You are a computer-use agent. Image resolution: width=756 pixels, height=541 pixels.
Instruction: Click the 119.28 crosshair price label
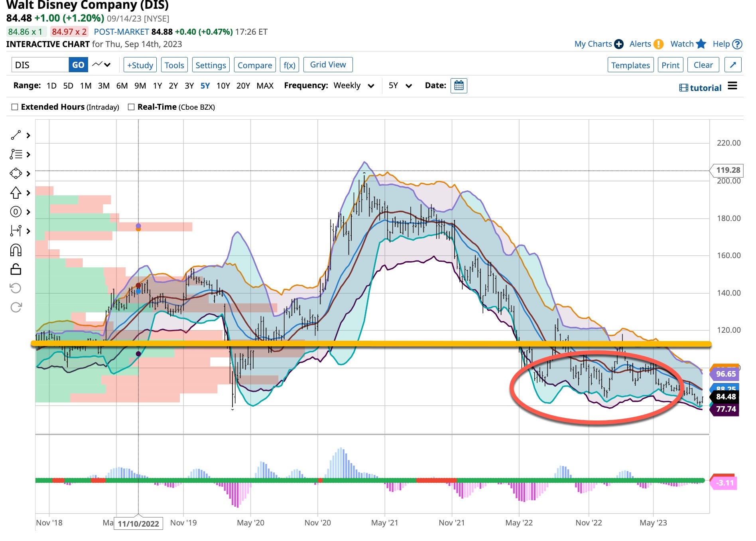[x=726, y=170]
